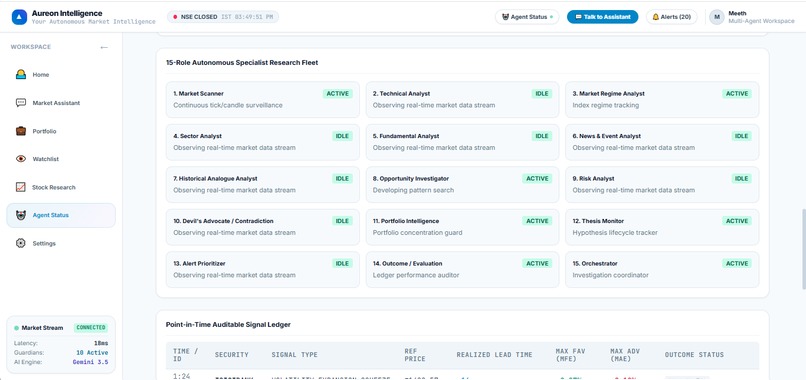Click the Stock Research chart icon
Image resolution: width=806 pixels, height=380 pixels.
point(21,187)
